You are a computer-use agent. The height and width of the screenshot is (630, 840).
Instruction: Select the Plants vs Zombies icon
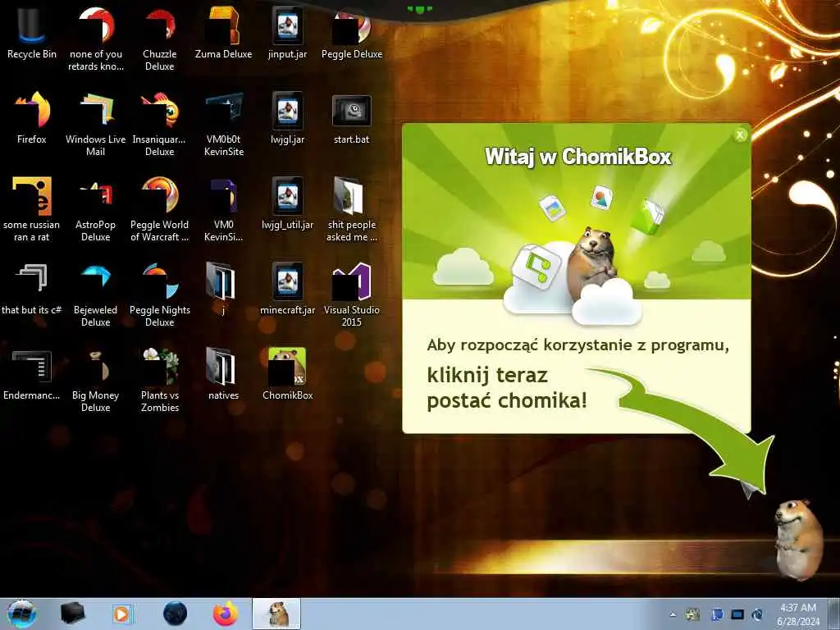pos(160,380)
